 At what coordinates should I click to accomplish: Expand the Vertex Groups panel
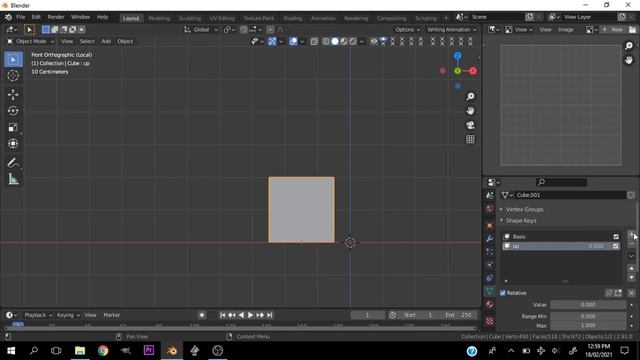point(524,209)
